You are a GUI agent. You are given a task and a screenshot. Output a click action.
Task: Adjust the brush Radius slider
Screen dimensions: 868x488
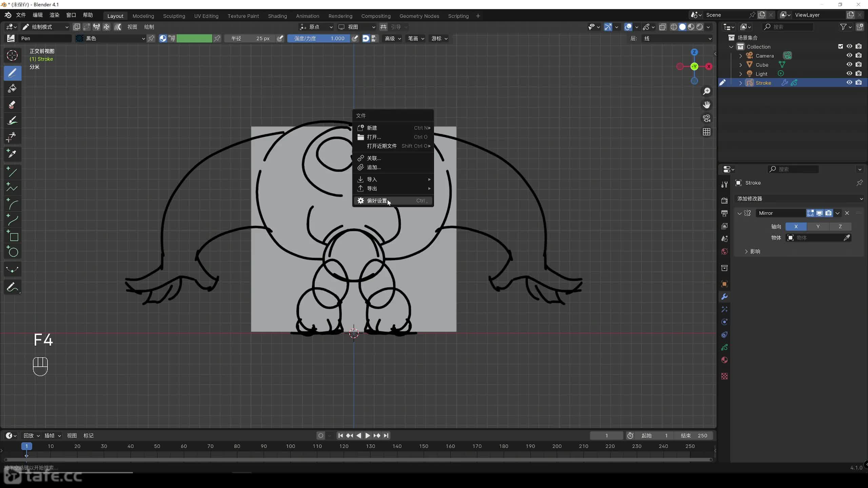250,38
